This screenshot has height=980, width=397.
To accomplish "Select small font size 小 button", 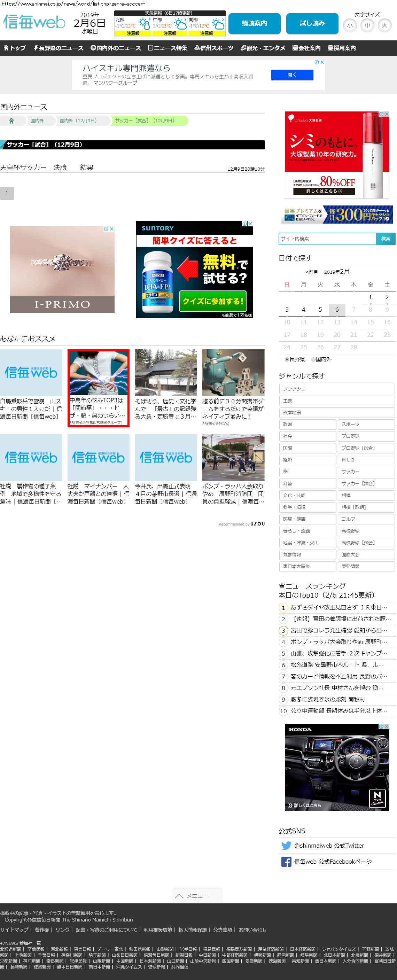I will coord(350,25).
